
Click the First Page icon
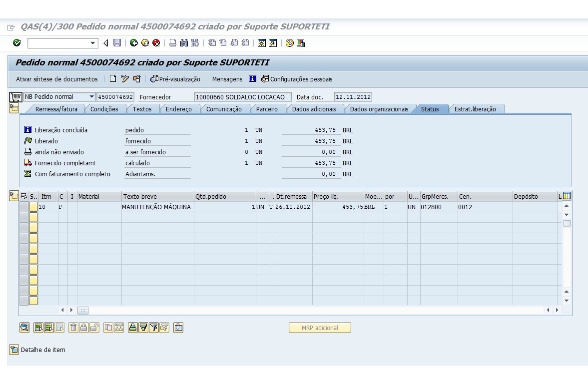[x=212, y=43]
